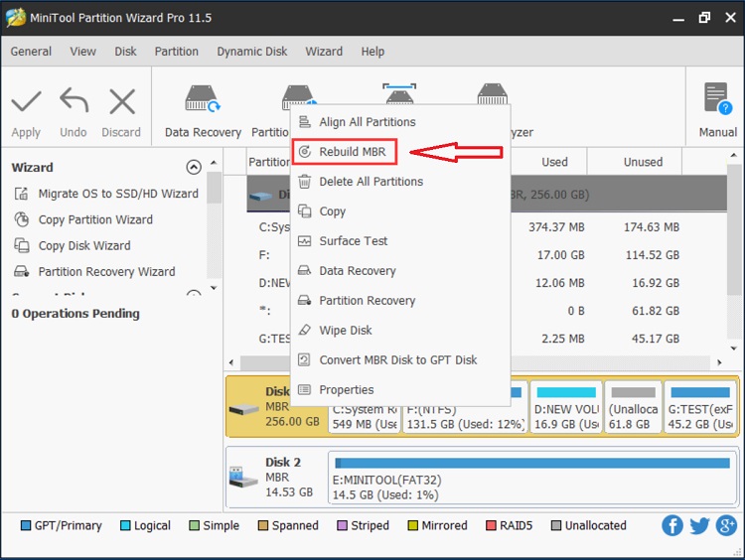Click the Discard X icon
Image resolution: width=745 pixels, height=560 pixels.
[x=122, y=101]
